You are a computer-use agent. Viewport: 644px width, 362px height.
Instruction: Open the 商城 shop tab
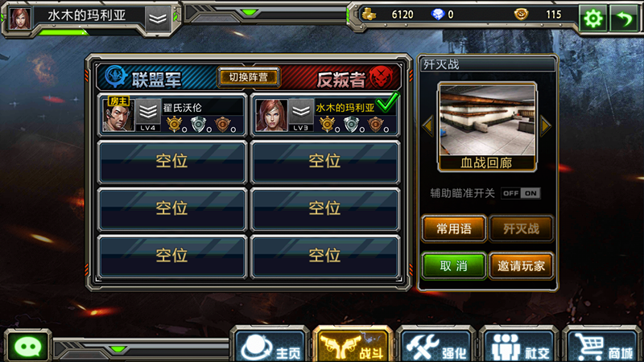(601, 347)
